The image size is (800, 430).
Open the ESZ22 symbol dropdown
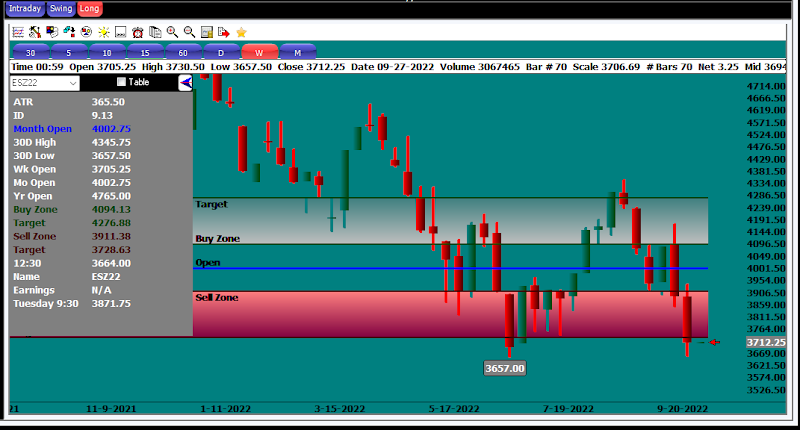(72, 83)
